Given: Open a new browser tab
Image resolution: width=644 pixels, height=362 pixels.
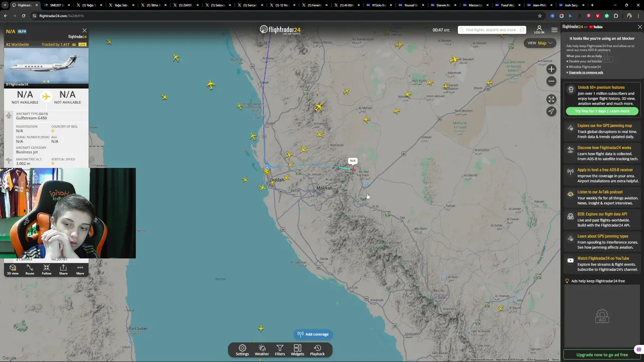Looking at the screenshot, I should 592,5.
